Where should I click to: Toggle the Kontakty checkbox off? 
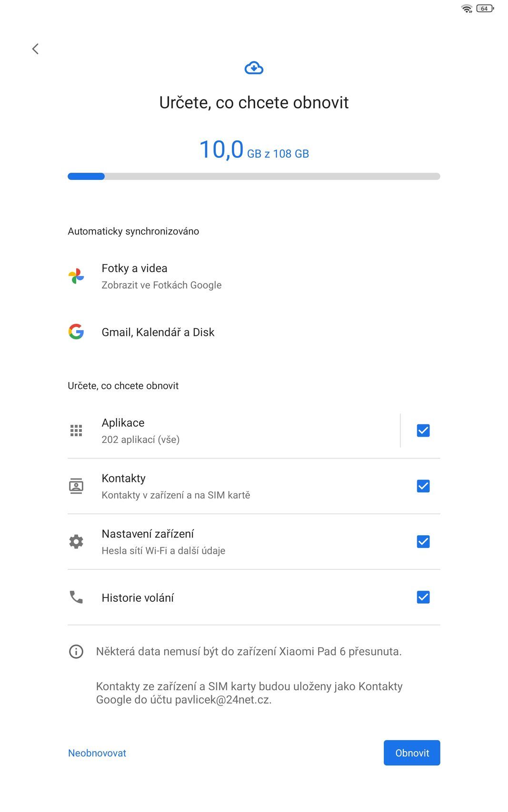(x=423, y=486)
